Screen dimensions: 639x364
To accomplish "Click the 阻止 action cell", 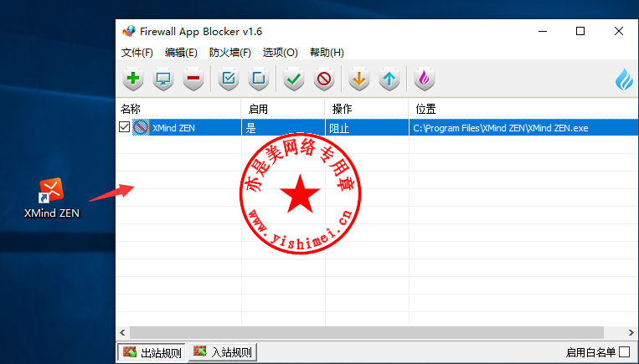I will (367, 128).
